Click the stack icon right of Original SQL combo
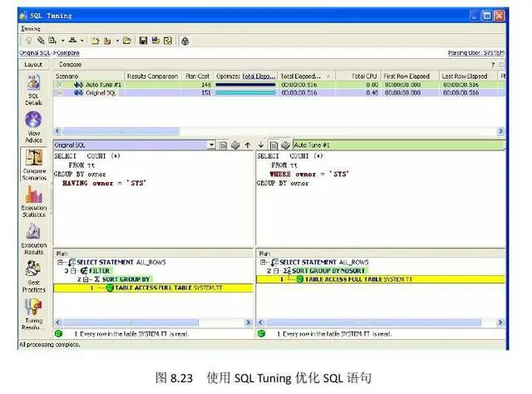The height and width of the screenshot is (394, 532). (x=235, y=145)
